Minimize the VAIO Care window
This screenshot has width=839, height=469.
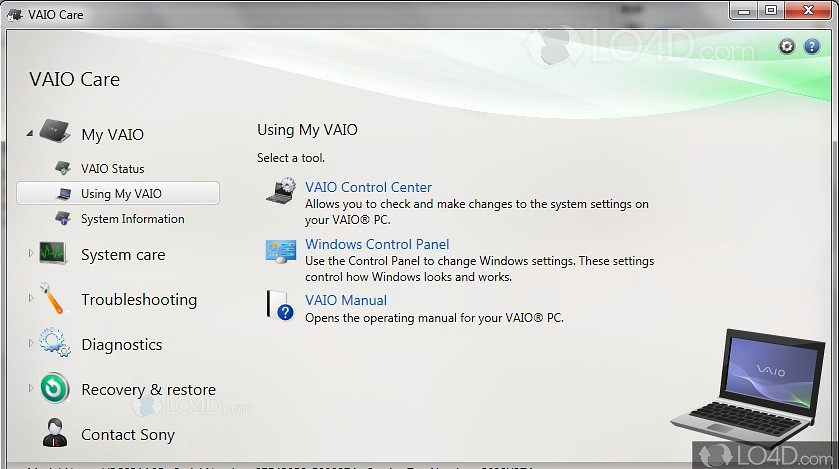[743, 11]
